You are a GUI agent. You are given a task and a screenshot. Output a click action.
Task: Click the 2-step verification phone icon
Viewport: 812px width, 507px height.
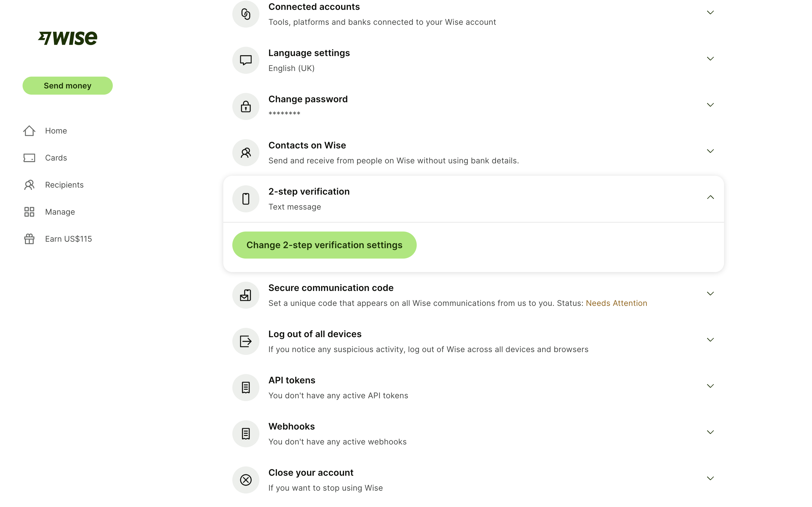[x=246, y=199]
